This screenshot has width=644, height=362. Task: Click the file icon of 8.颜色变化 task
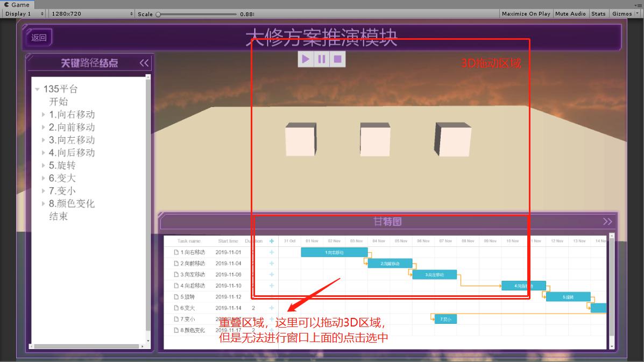pos(176,330)
